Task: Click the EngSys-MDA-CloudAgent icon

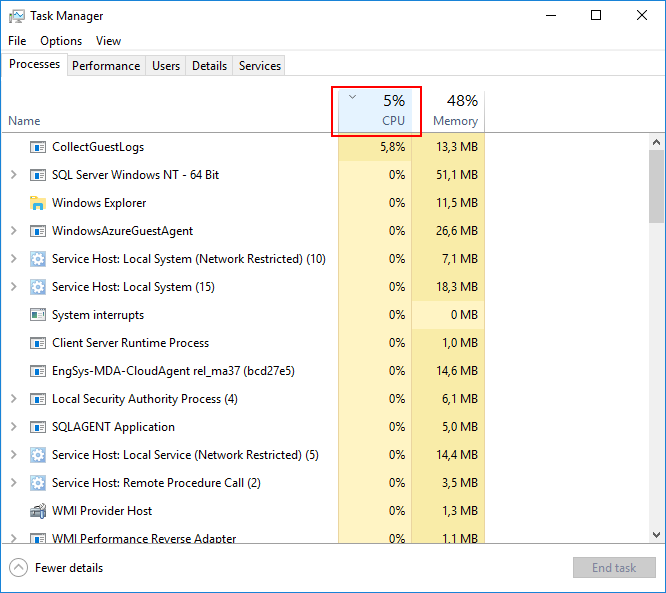Action: click(38, 371)
